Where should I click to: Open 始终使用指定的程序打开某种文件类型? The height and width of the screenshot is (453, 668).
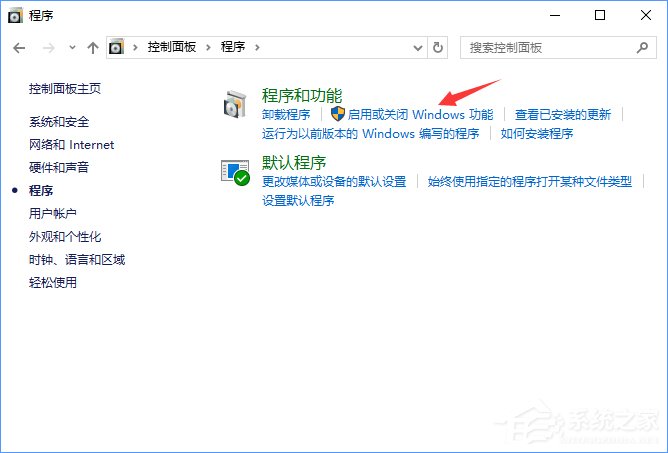click(x=530, y=182)
